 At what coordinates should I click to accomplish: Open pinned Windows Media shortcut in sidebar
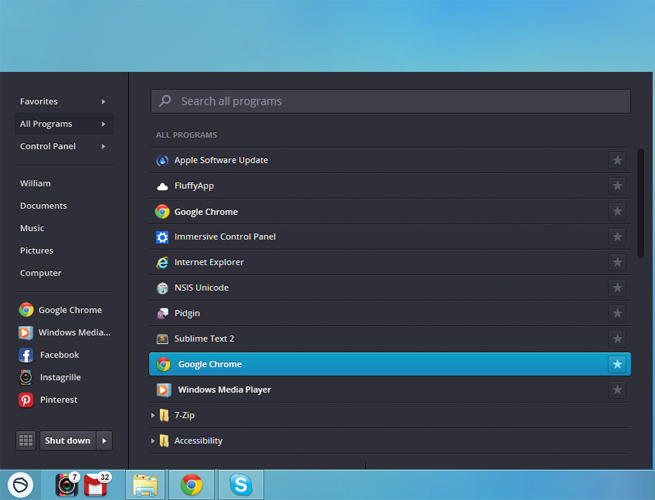[x=65, y=332]
